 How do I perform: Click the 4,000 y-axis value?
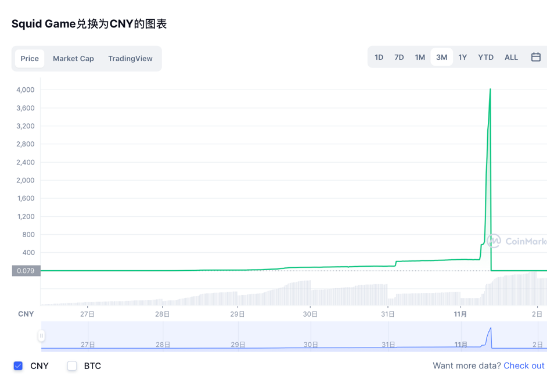(x=25, y=90)
